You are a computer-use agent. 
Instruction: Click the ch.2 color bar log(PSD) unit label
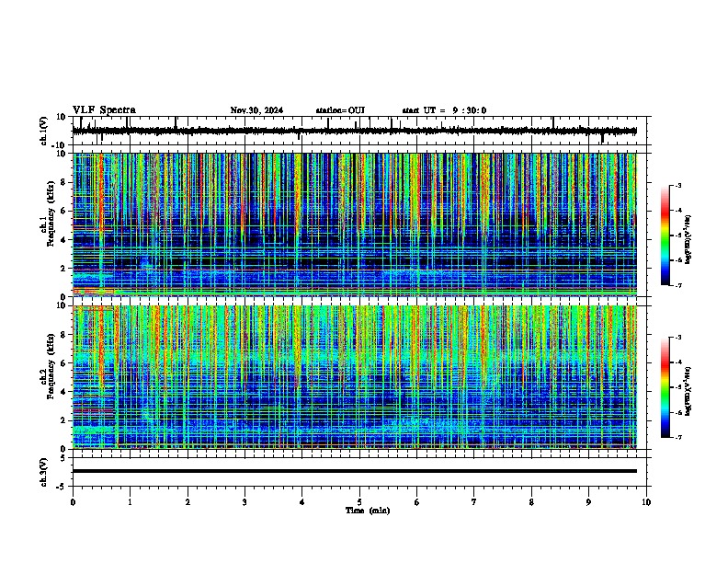(688, 391)
